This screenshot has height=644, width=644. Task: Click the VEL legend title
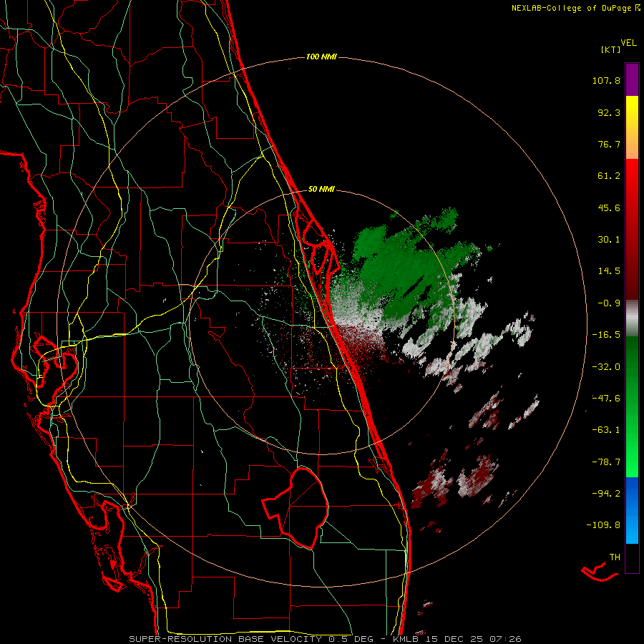tap(628, 43)
